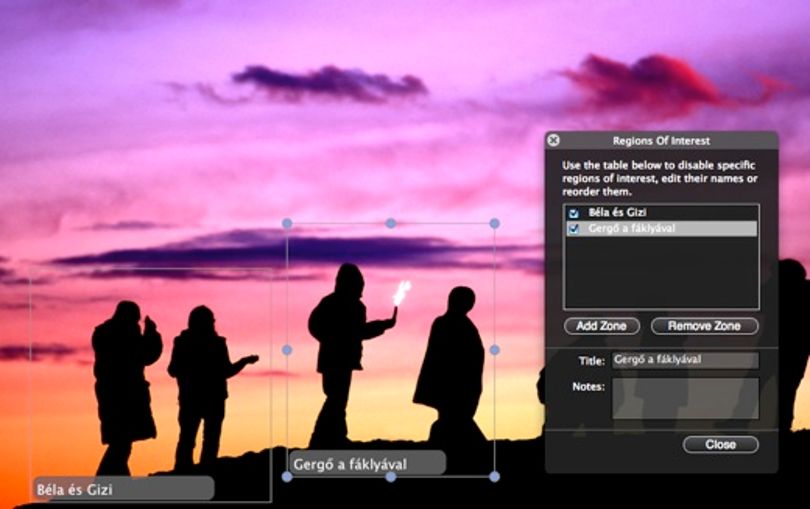The height and width of the screenshot is (509, 810).
Task: Click the Remove Zone button
Action: (x=705, y=326)
